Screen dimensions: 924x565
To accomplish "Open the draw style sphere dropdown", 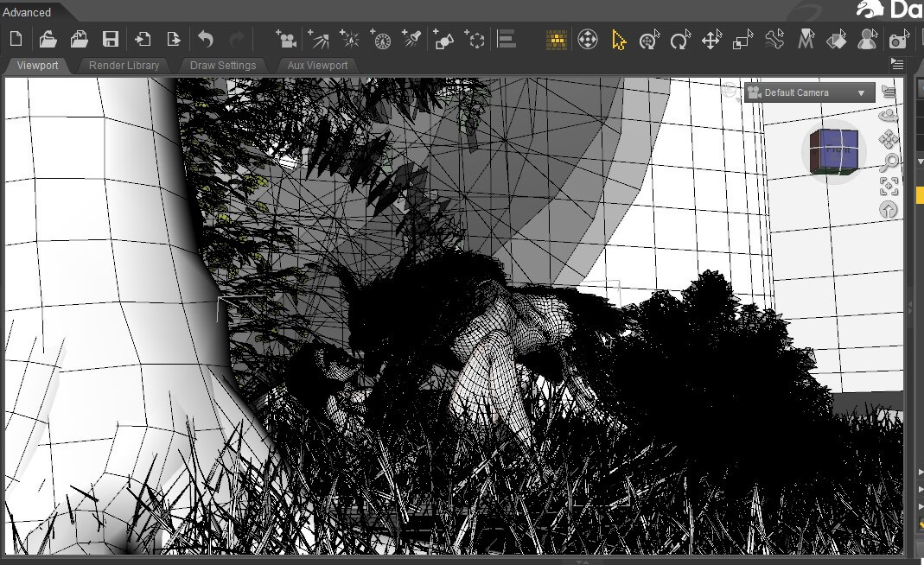I will [730, 92].
